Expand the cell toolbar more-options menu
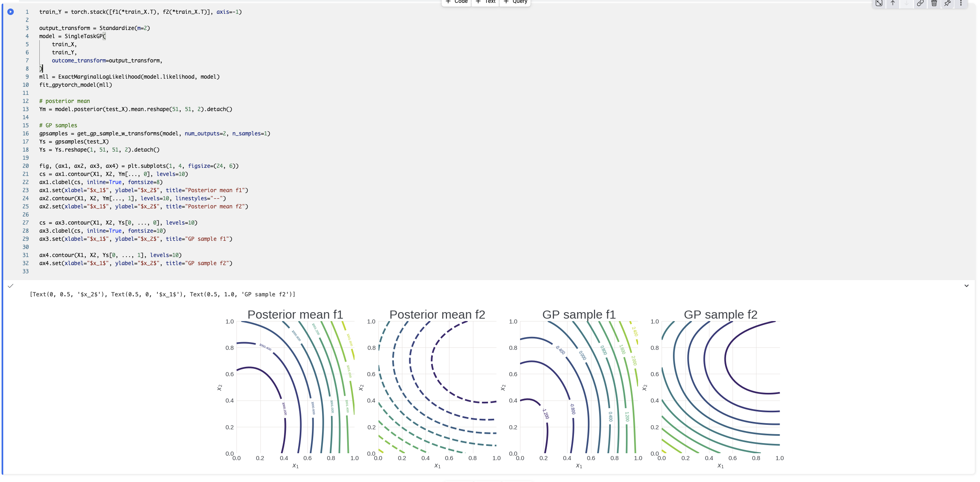This screenshot has width=980, height=482. pyautogui.click(x=961, y=3)
